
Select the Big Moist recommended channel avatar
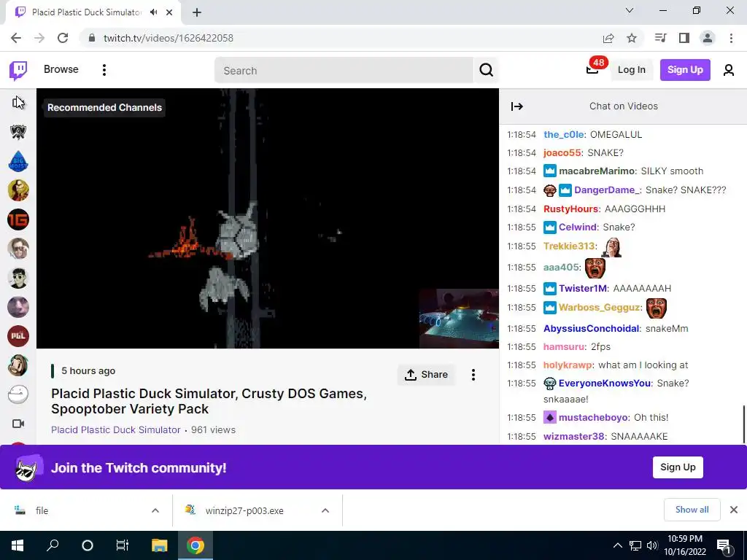tap(18, 161)
